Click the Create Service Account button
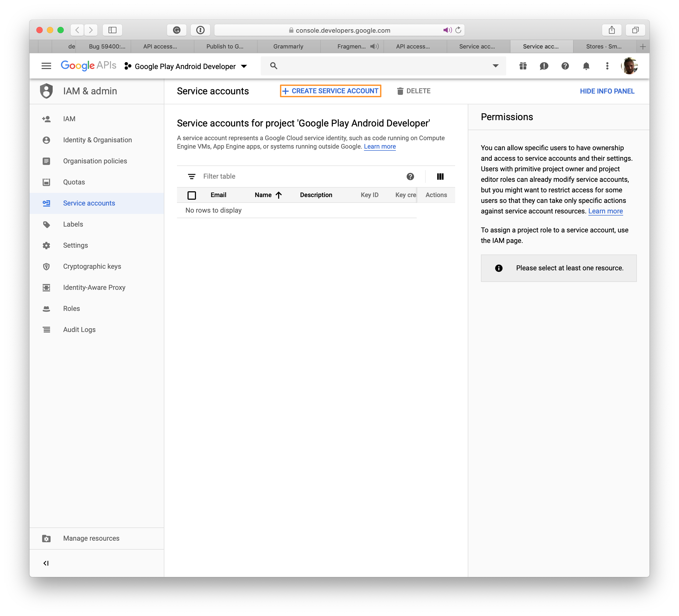Screen dimensions: 679x616 [330, 91]
